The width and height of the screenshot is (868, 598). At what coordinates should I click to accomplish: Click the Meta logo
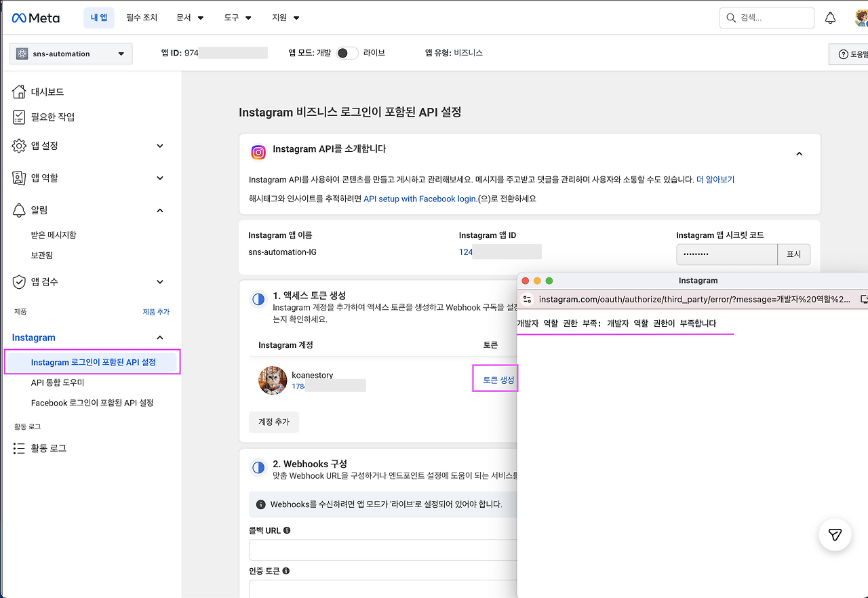[36, 18]
